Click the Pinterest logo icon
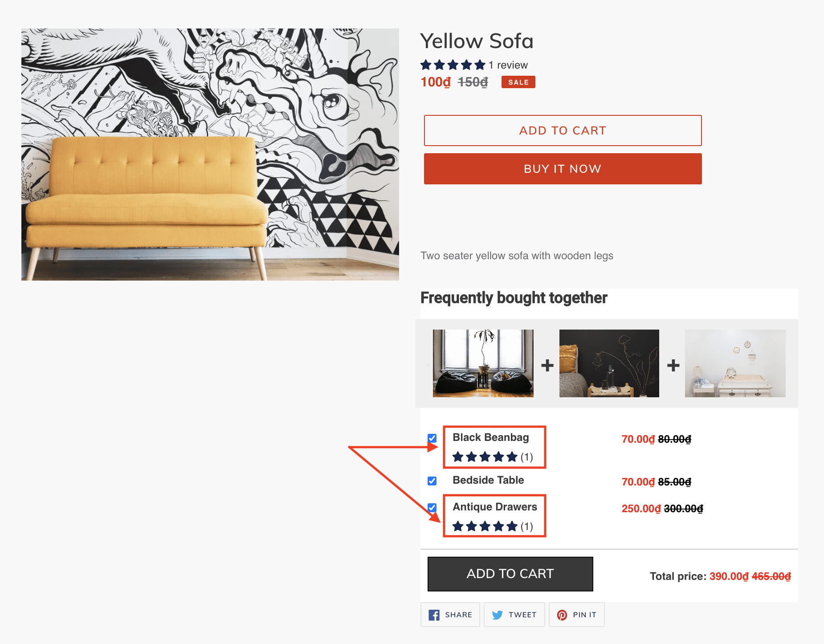The image size is (824, 644). (x=562, y=615)
